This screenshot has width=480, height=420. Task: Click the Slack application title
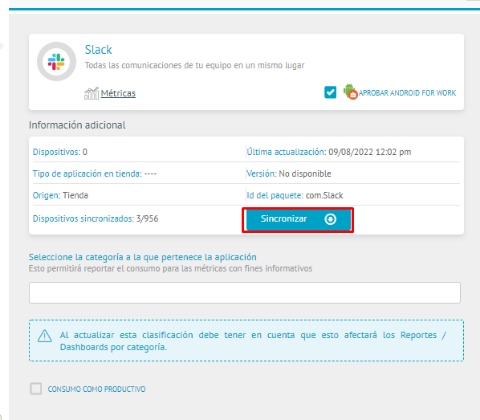point(98,50)
